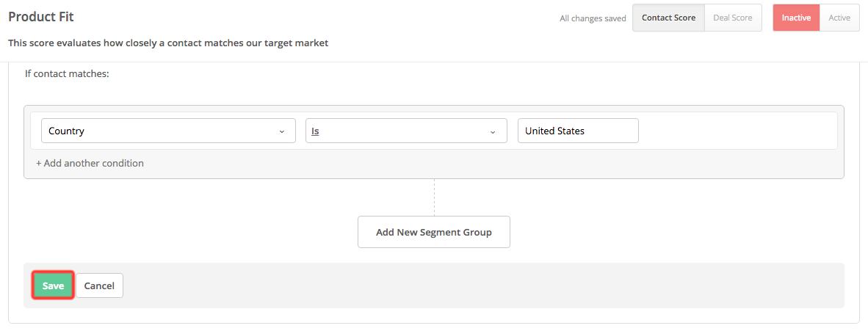Click the chevron arrow in Country selector
This screenshot has width=868, height=331.
(x=282, y=131)
